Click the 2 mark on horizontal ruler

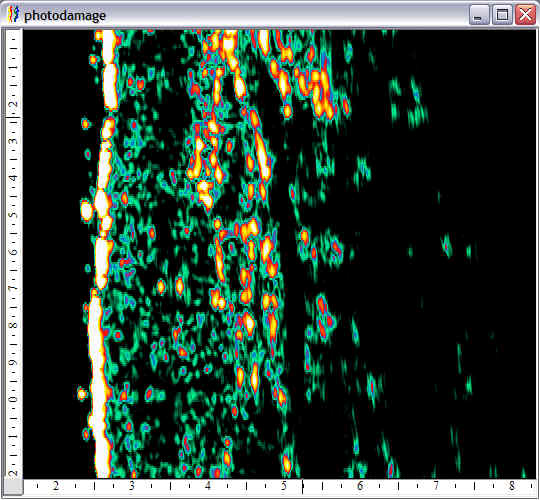coord(56,486)
